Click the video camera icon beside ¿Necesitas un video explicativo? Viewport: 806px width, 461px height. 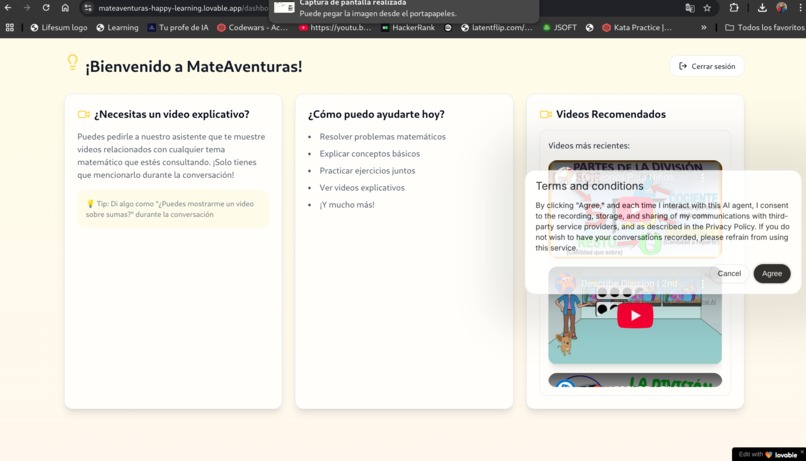click(83, 114)
